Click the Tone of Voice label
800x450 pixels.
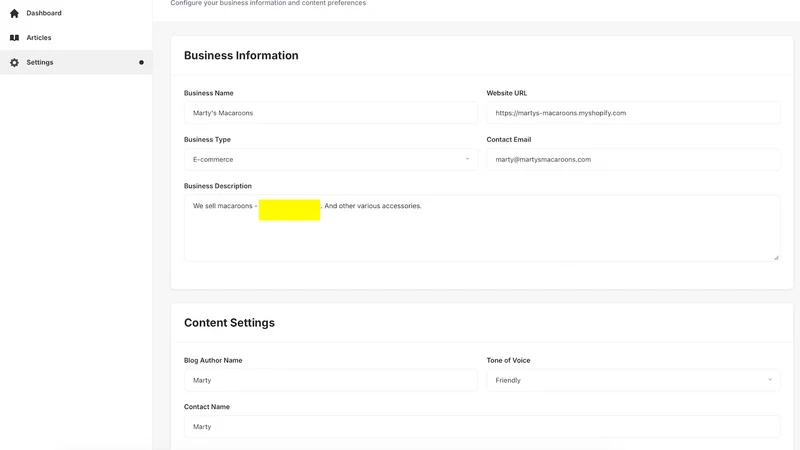click(508, 360)
